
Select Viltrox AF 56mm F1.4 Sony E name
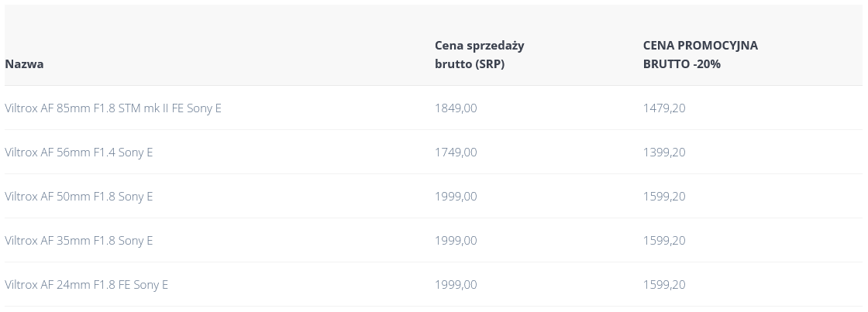(78, 152)
